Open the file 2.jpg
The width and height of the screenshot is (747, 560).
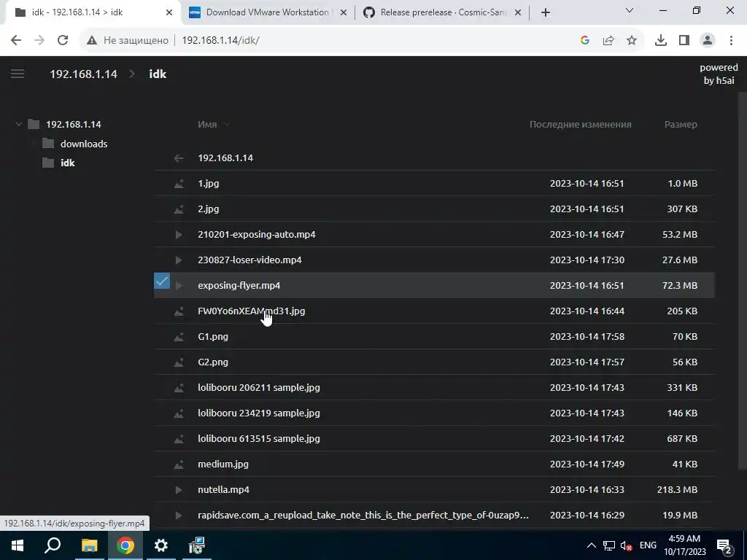point(208,209)
